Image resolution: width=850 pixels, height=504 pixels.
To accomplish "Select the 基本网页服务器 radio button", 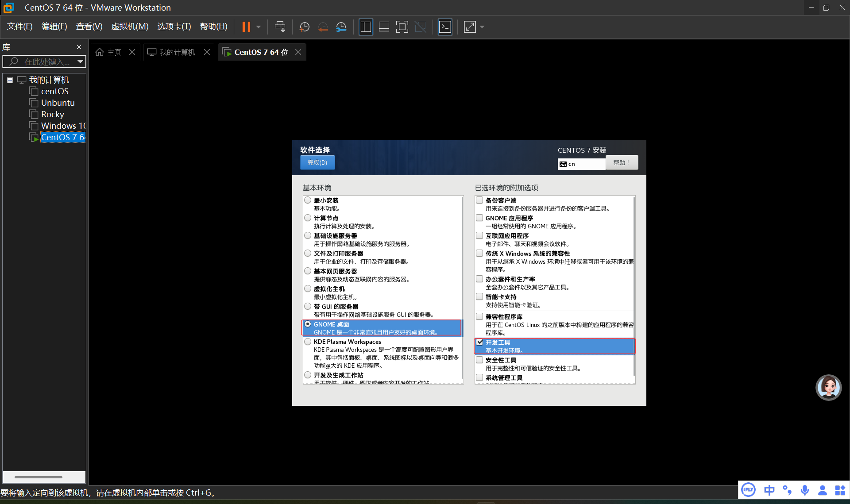I will (x=308, y=271).
